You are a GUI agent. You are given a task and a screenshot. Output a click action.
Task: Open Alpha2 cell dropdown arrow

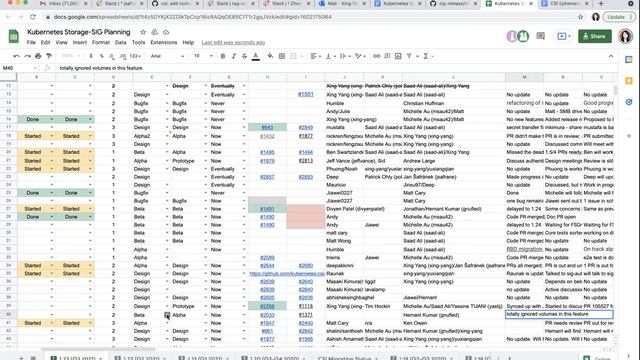(x=167, y=136)
